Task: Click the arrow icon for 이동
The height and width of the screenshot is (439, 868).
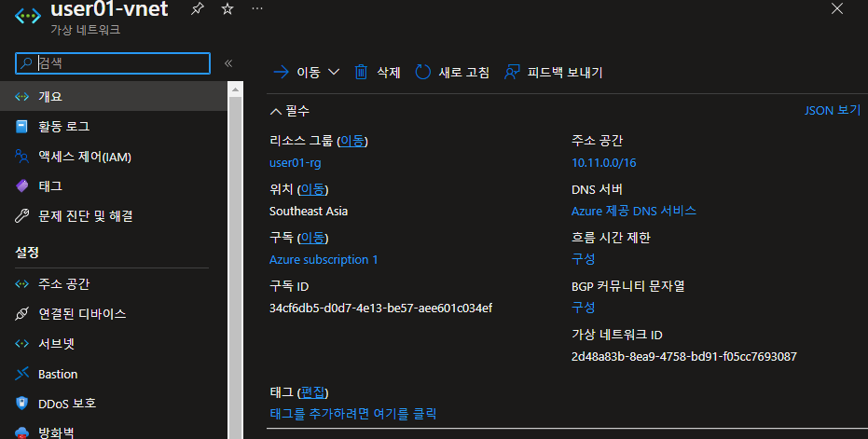Action: 282,72
